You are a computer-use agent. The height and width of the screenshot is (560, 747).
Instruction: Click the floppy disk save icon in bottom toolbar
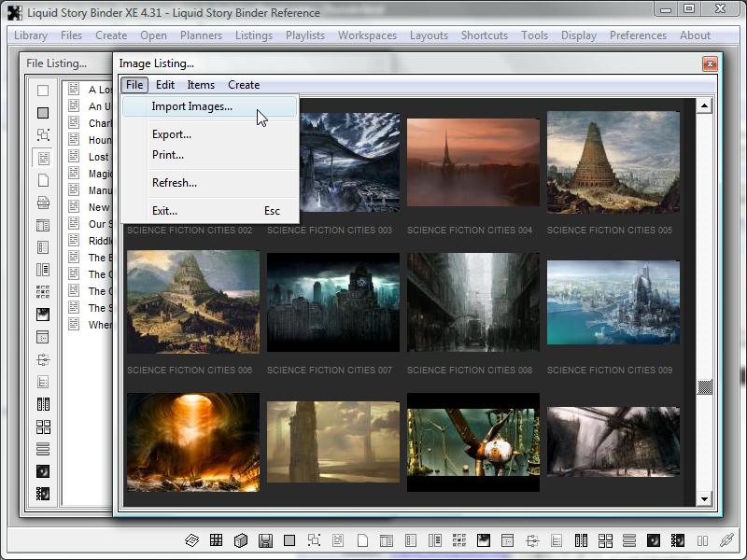265,540
